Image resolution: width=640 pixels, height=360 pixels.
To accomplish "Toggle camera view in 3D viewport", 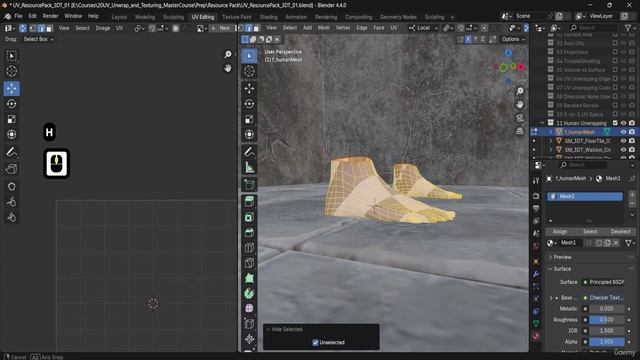I will 520,118.
